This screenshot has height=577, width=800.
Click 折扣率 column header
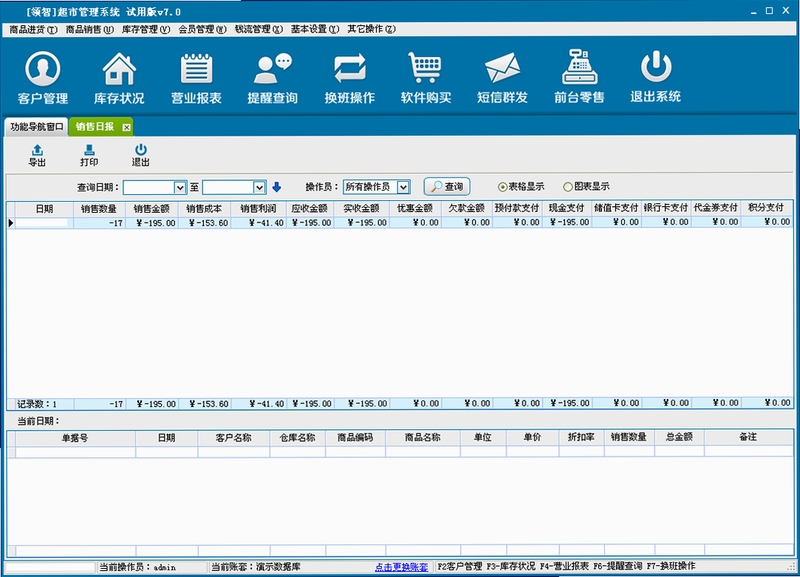point(581,438)
